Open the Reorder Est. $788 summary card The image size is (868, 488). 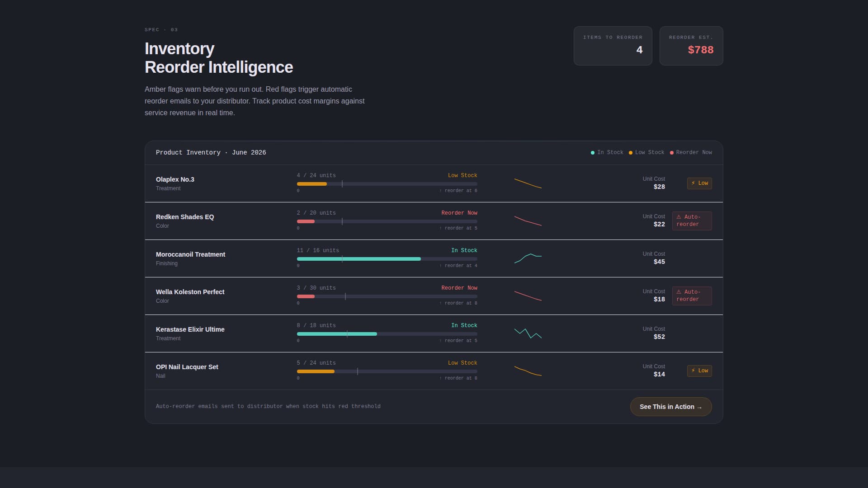691,46
